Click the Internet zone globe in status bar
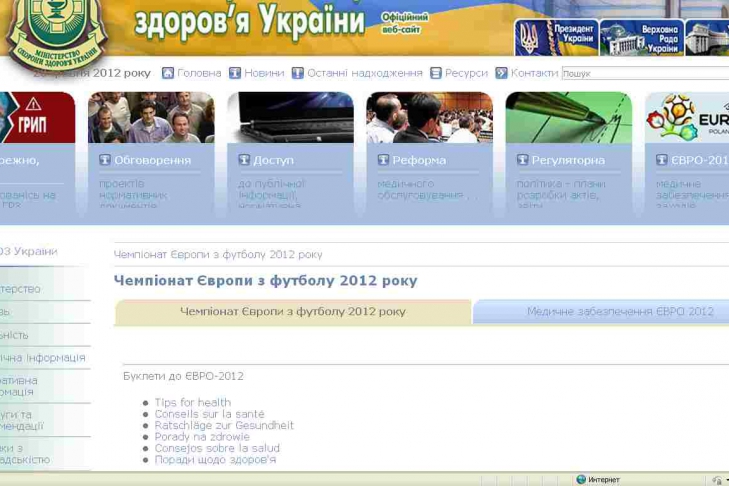 point(581,480)
